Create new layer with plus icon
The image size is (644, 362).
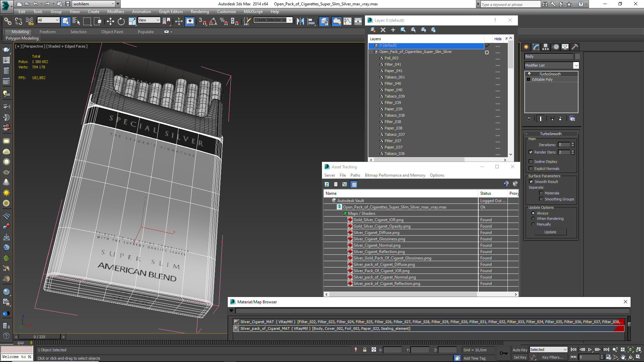click(393, 30)
